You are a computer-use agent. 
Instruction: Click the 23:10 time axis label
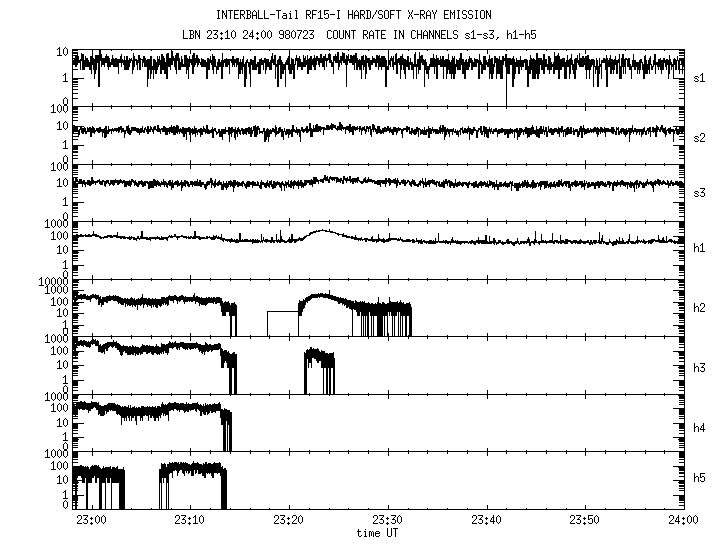pos(189,520)
